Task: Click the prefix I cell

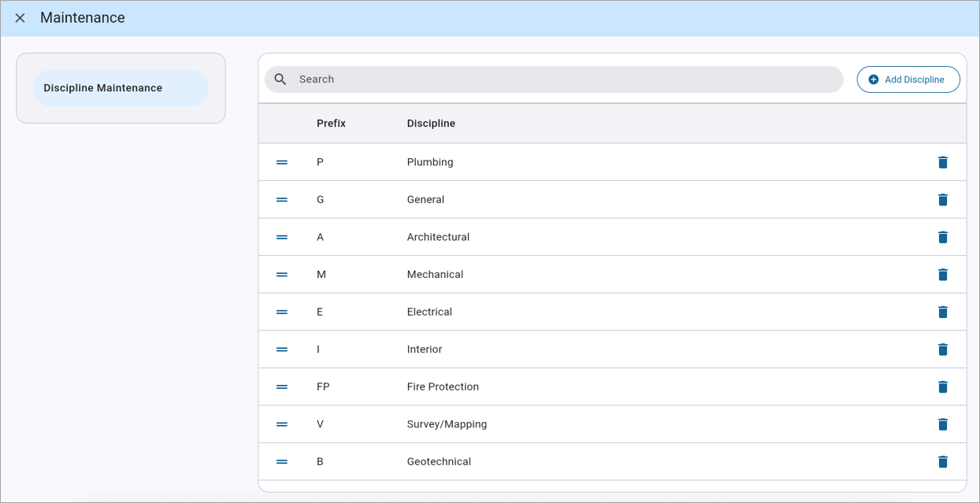Action: coord(318,350)
